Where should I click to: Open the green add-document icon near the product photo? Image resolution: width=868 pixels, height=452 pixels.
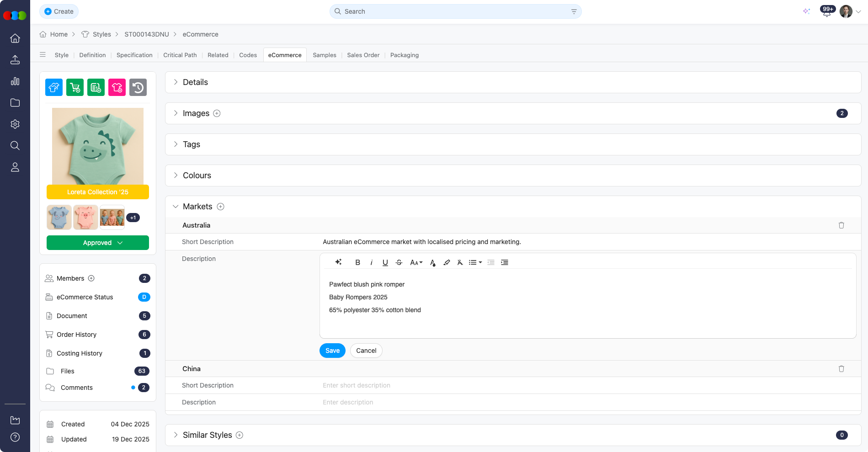tap(96, 87)
